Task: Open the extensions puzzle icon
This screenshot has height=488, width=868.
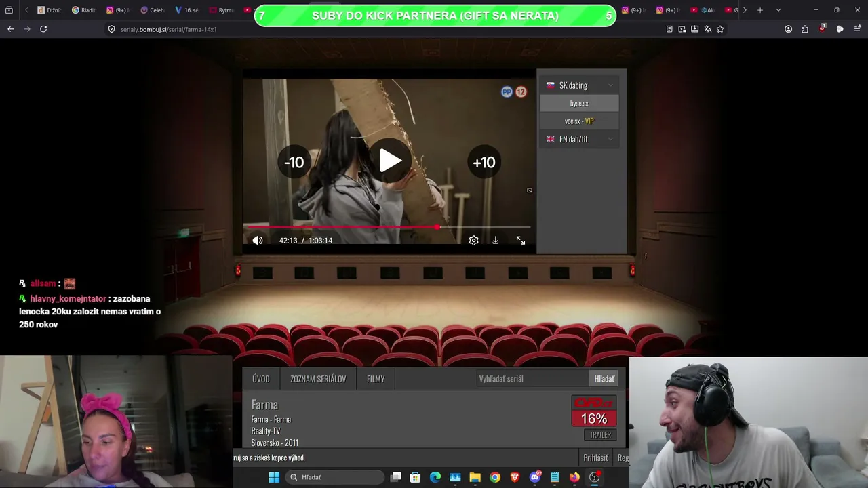Action: point(805,29)
